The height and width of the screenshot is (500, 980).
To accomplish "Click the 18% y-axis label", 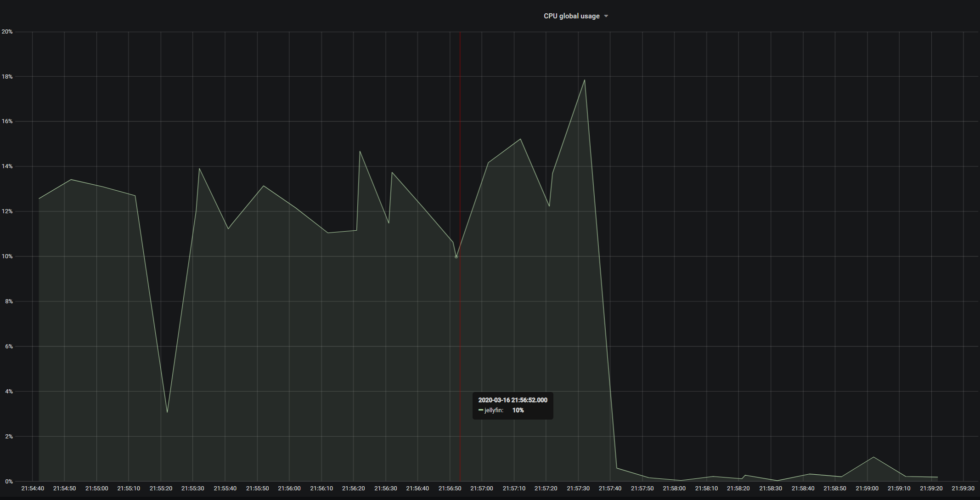I will point(7,77).
